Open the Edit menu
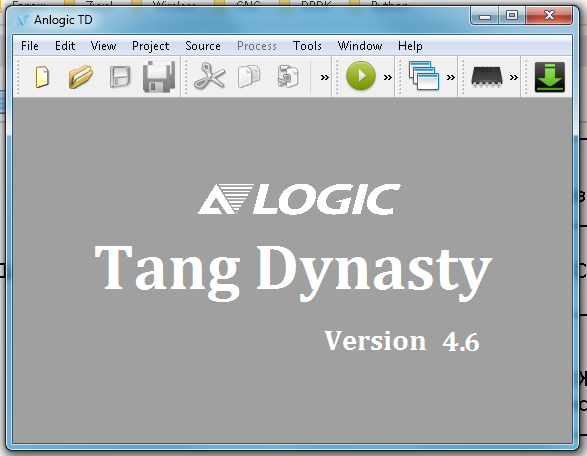 click(65, 46)
